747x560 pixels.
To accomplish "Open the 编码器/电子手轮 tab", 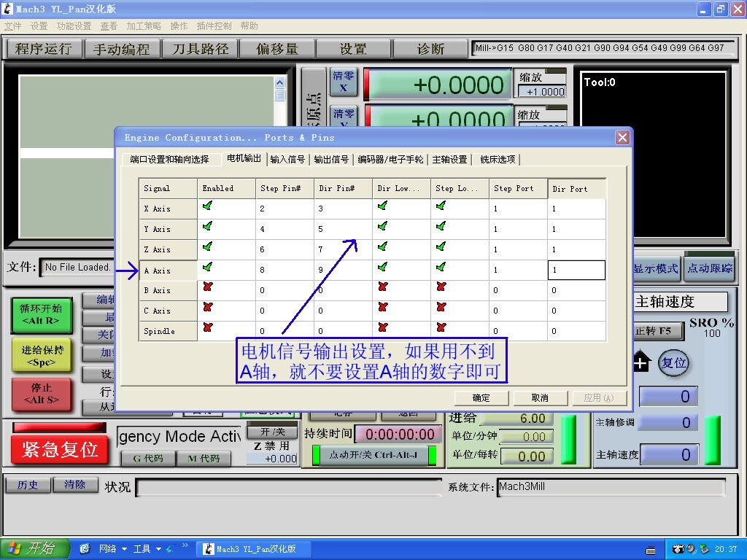I will tap(390, 160).
